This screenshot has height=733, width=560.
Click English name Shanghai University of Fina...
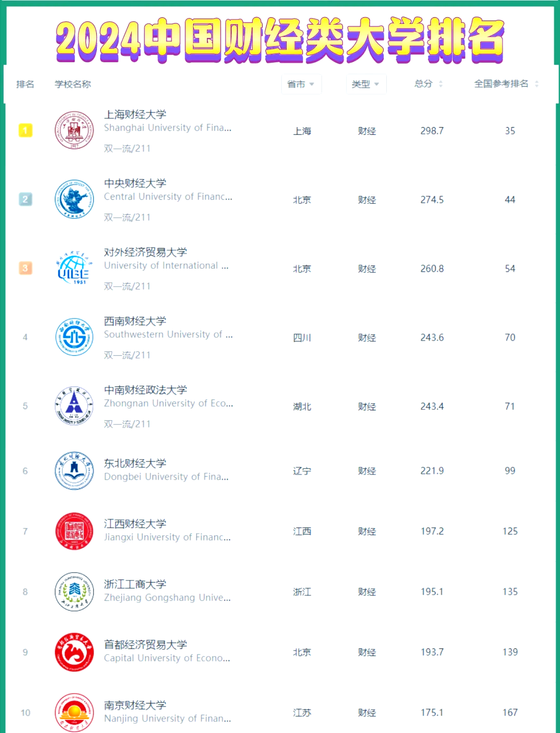[x=167, y=128]
